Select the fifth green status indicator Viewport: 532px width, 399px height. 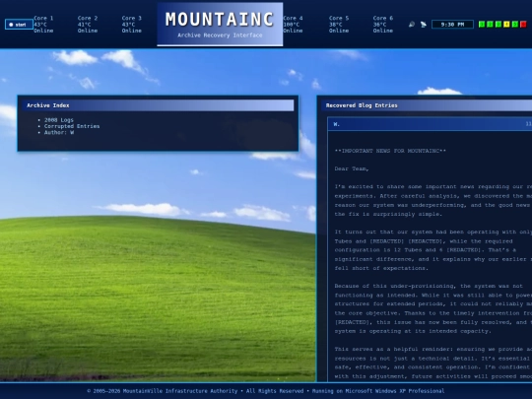(x=514, y=25)
